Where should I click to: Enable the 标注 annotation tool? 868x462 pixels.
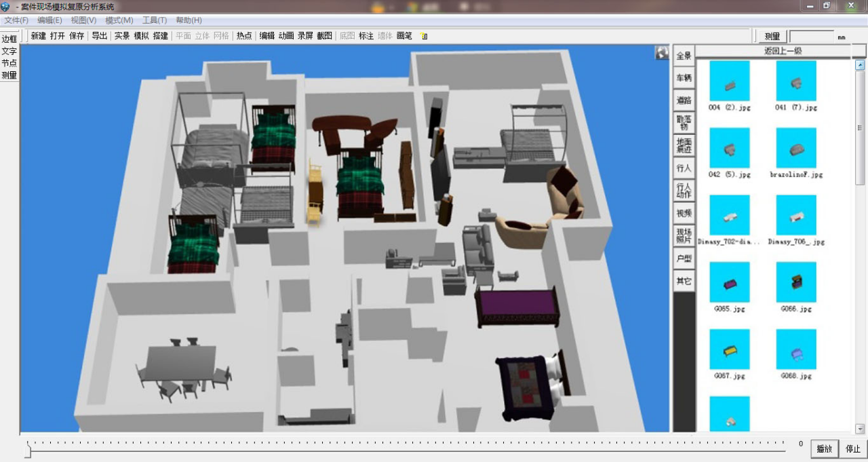pos(366,36)
